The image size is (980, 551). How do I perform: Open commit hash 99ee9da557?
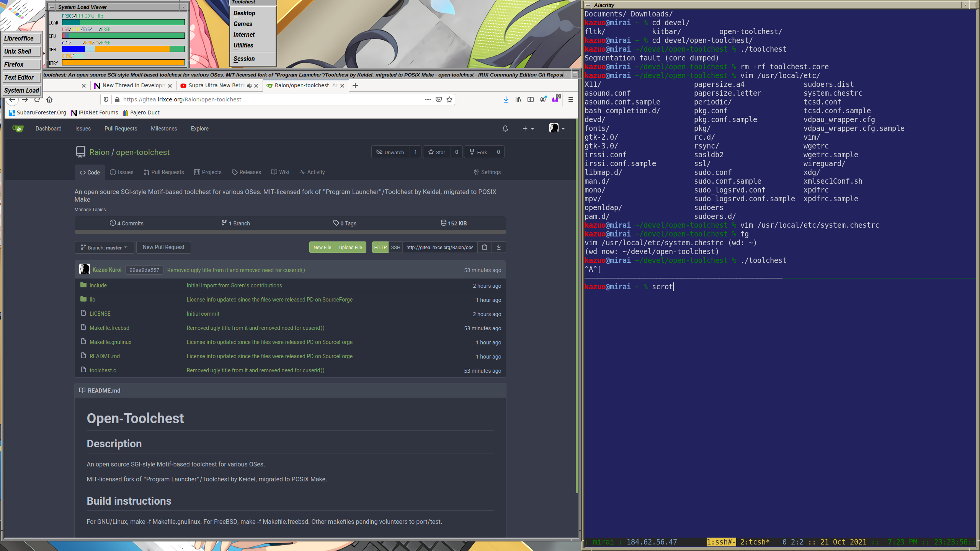144,270
